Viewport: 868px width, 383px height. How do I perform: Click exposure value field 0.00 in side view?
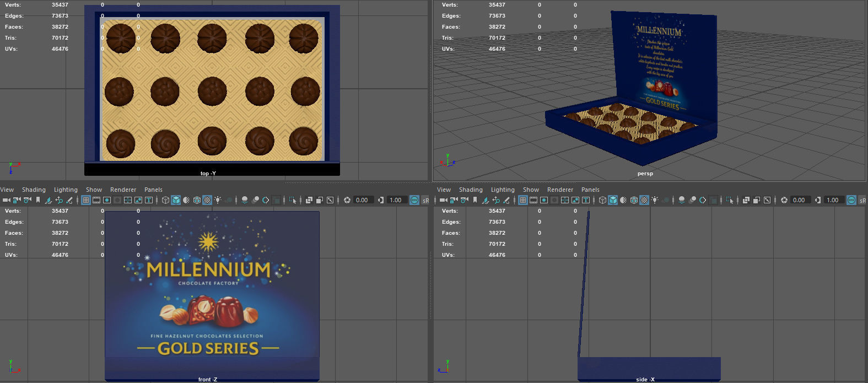coord(800,200)
